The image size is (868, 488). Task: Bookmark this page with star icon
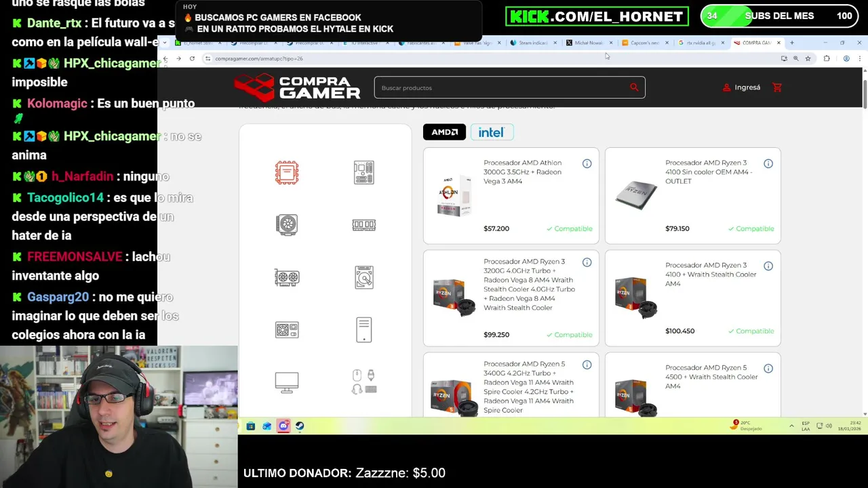808,59
